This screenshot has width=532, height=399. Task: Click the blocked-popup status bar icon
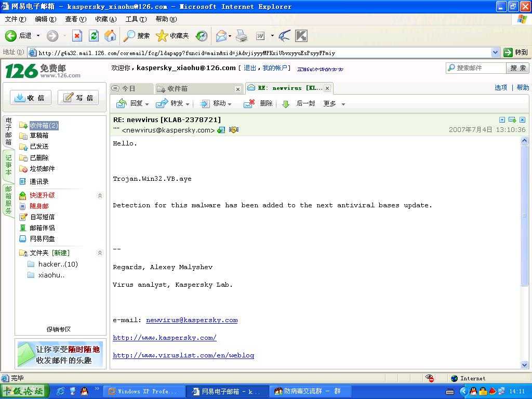pyautogui.click(x=430, y=378)
